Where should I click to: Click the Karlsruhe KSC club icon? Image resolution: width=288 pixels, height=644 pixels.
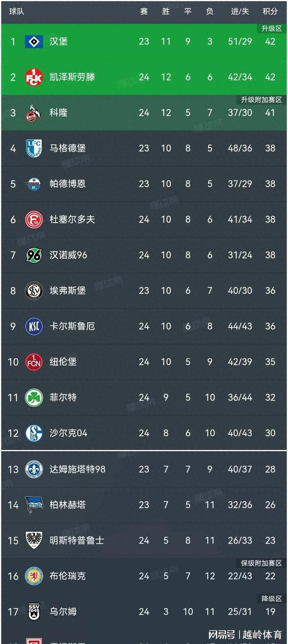[34, 326]
